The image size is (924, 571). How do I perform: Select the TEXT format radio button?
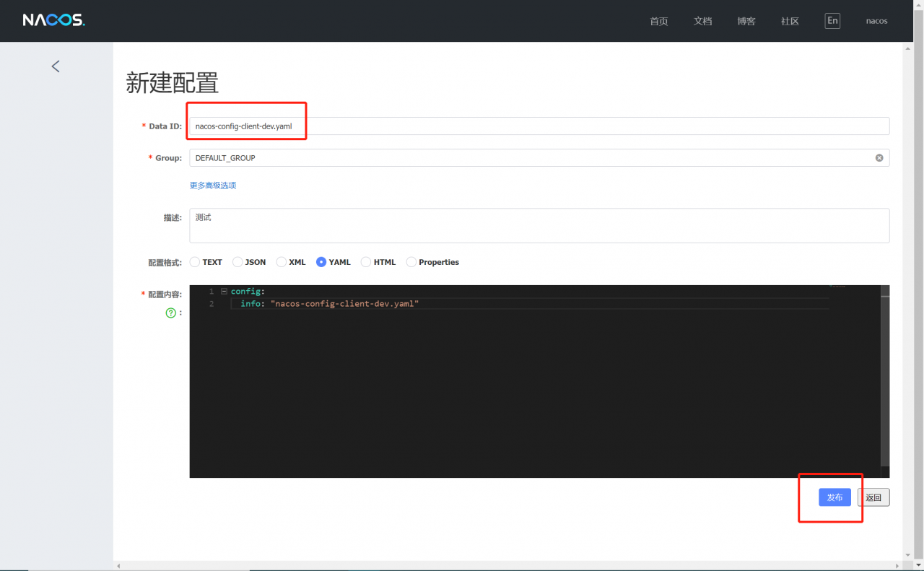coord(195,262)
